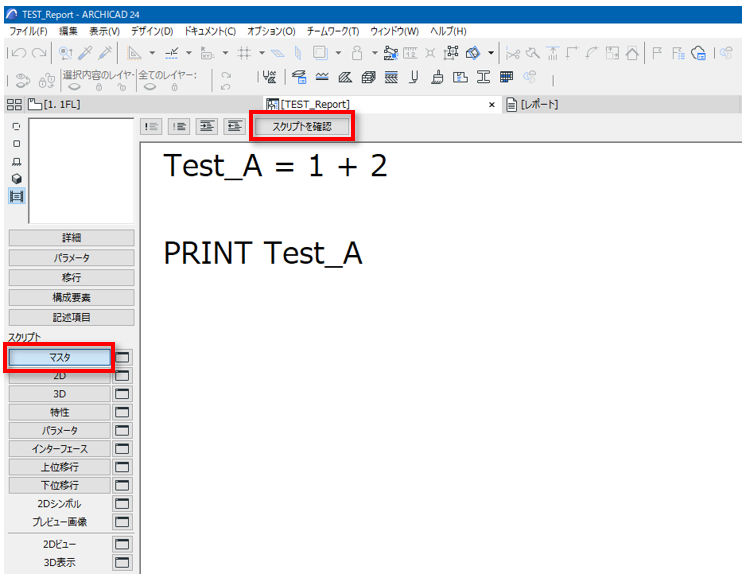Close the [TEST_Report] tab
This screenshot has height=577, width=745.
[492, 105]
